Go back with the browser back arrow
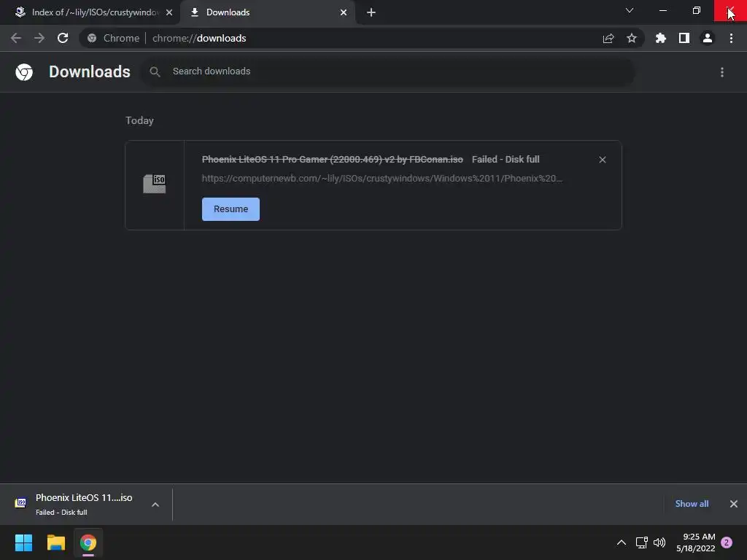 [16, 38]
